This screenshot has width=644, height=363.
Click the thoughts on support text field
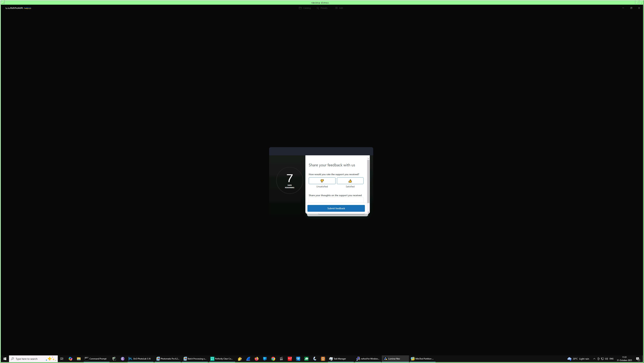[x=336, y=200]
